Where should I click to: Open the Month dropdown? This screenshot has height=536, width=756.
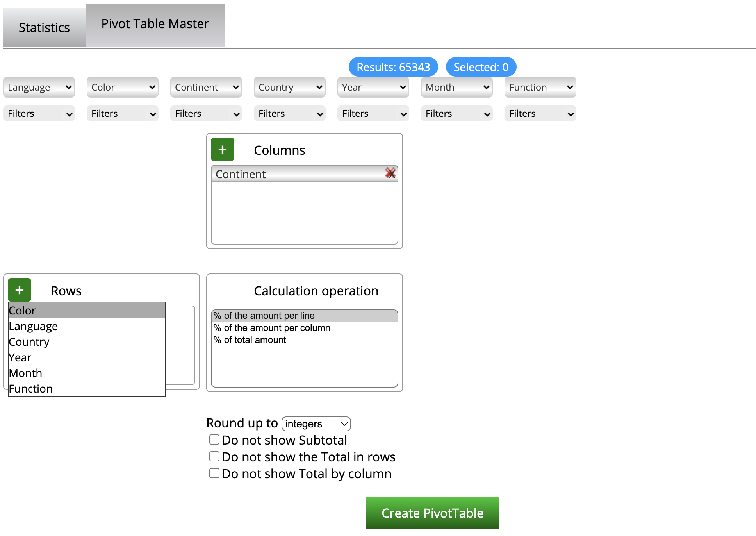point(457,87)
